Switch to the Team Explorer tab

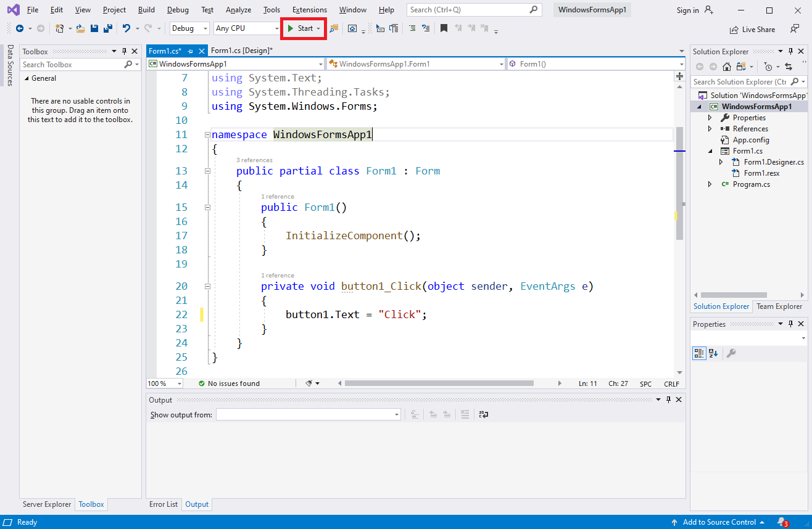click(x=779, y=306)
